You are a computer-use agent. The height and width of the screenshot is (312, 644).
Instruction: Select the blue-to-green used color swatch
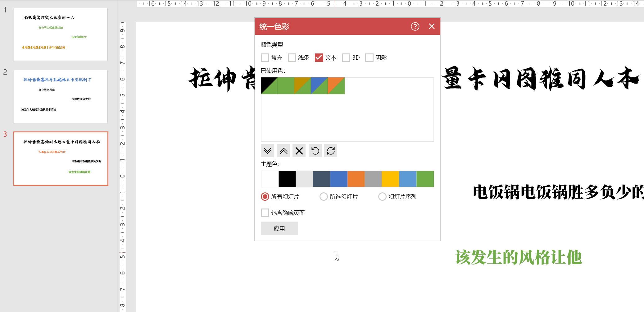point(319,86)
